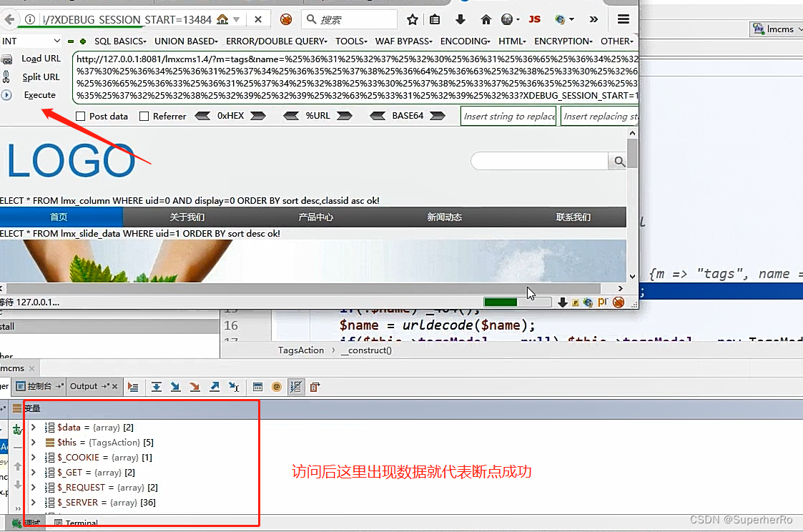Viewport: 803px width, 532px height.
Task: Expand the $_REQUEST array node
Action: tap(34, 487)
